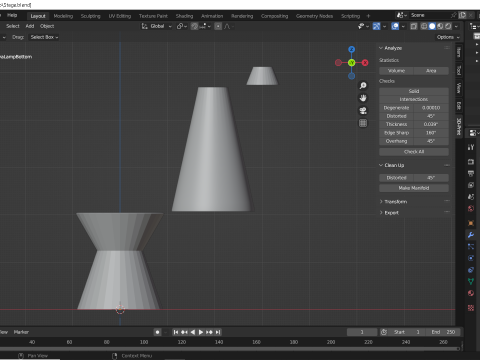The height and width of the screenshot is (360, 480).
Task: Click the new scene icon
Action: pyautogui.click(x=462, y=15)
